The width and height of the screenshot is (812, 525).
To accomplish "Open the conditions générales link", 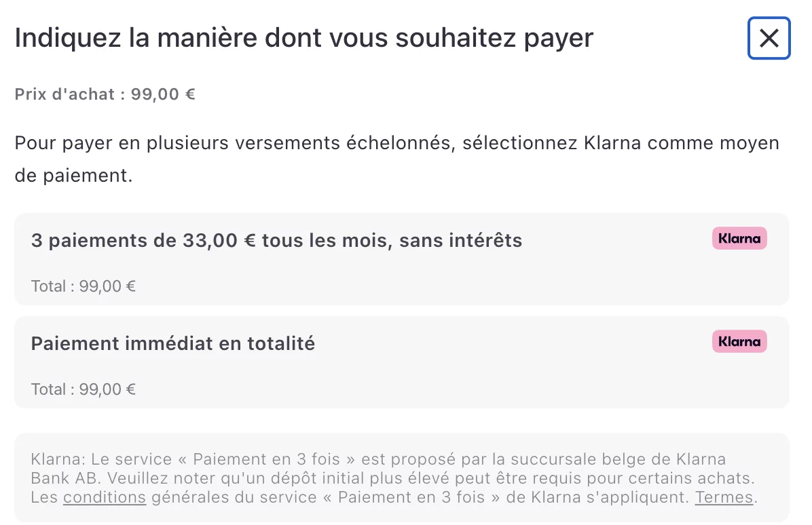I will point(105,497).
